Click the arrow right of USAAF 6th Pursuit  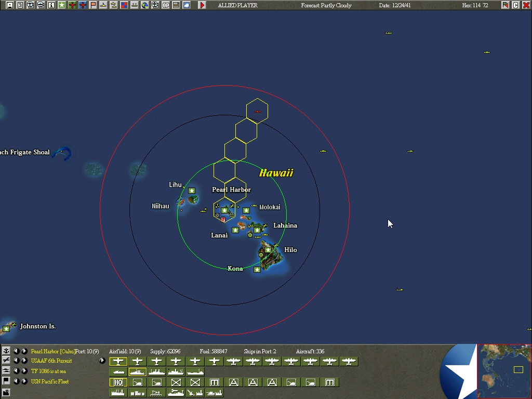[102, 361]
